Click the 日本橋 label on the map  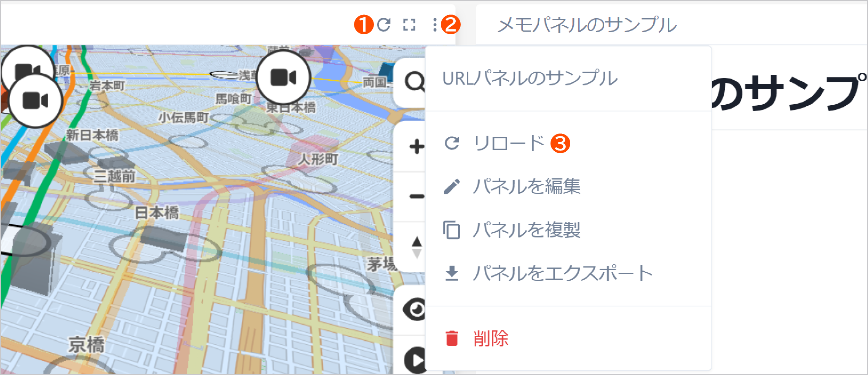[157, 213]
